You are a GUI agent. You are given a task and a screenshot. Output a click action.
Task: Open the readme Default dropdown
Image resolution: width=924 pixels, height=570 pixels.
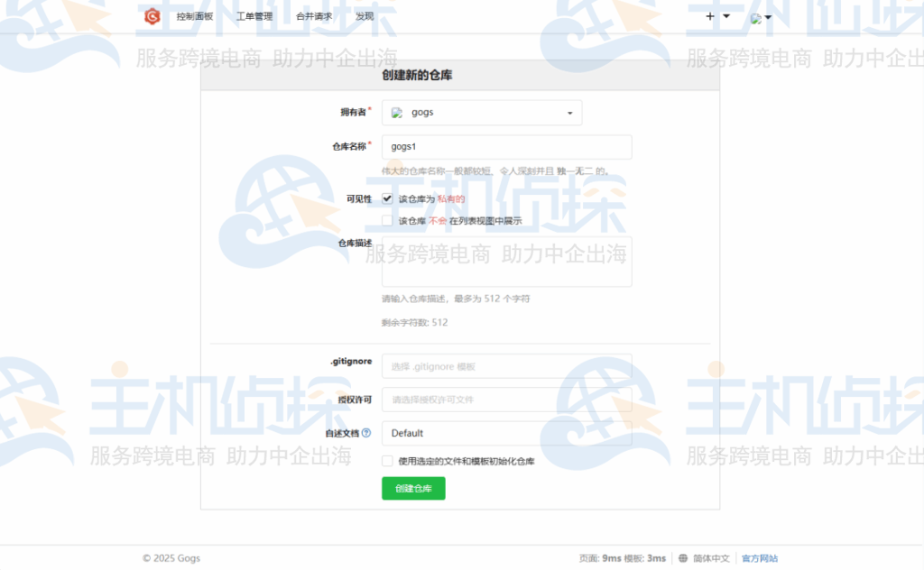(507, 434)
